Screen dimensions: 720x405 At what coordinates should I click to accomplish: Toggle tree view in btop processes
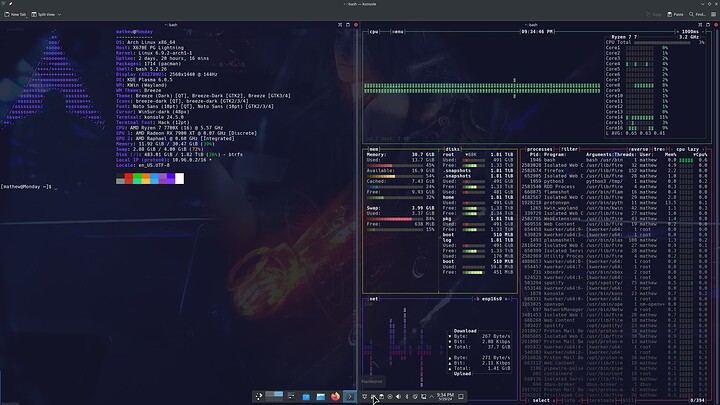point(660,148)
